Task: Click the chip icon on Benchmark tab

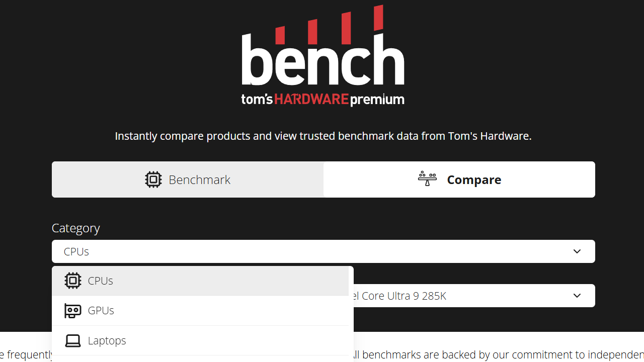Action: tap(153, 179)
